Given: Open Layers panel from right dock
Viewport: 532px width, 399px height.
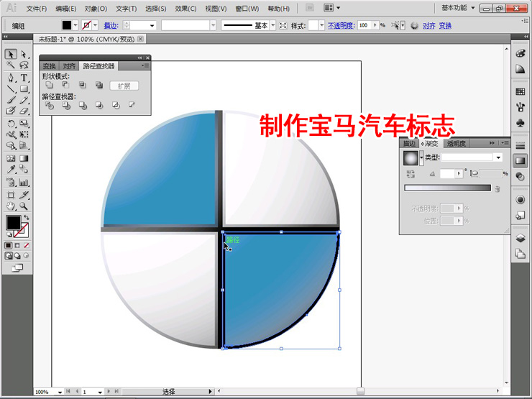Looking at the screenshot, I should pyautogui.click(x=520, y=237).
